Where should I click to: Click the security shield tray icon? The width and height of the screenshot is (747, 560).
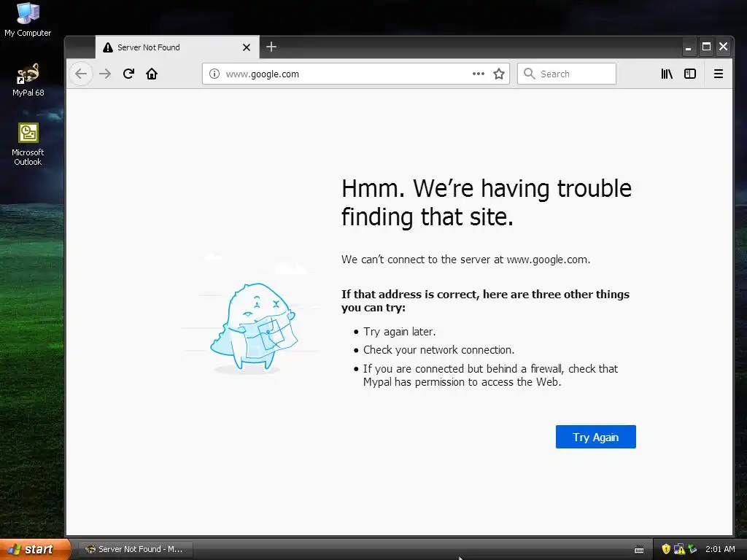[x=666, y=549]
